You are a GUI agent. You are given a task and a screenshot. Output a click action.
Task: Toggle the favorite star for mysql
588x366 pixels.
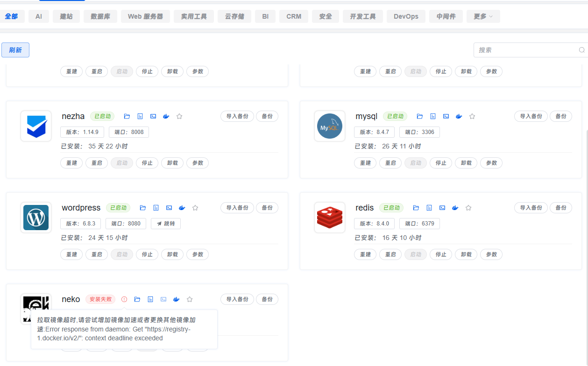pyautogui.click(x=472, y=116)
